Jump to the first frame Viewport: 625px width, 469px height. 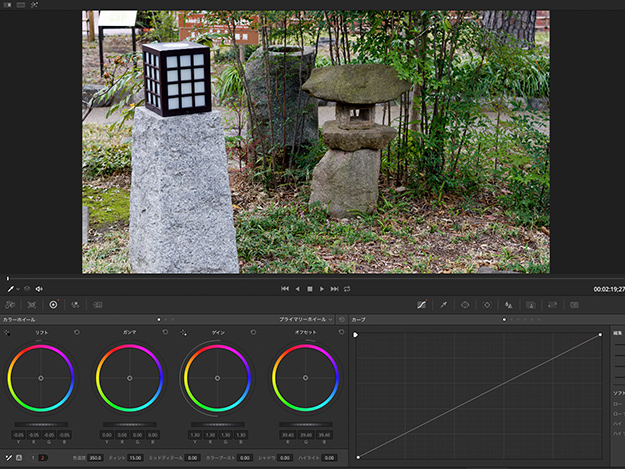[285, 288]
